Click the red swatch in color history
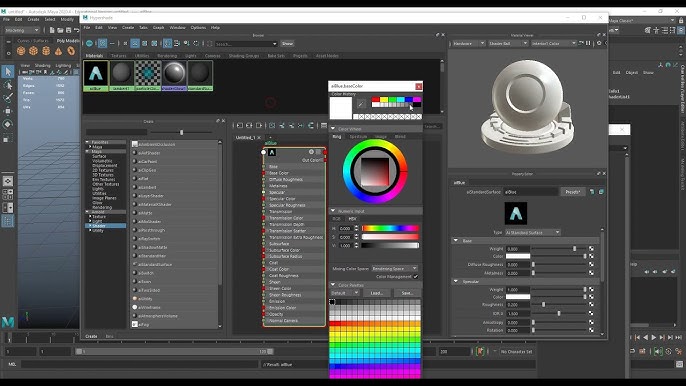The image size is (686, 386). coord(375,100)
